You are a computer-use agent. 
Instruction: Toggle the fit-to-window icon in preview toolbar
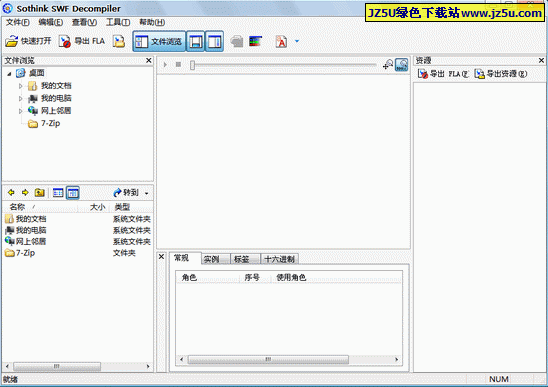click(402, 65)
